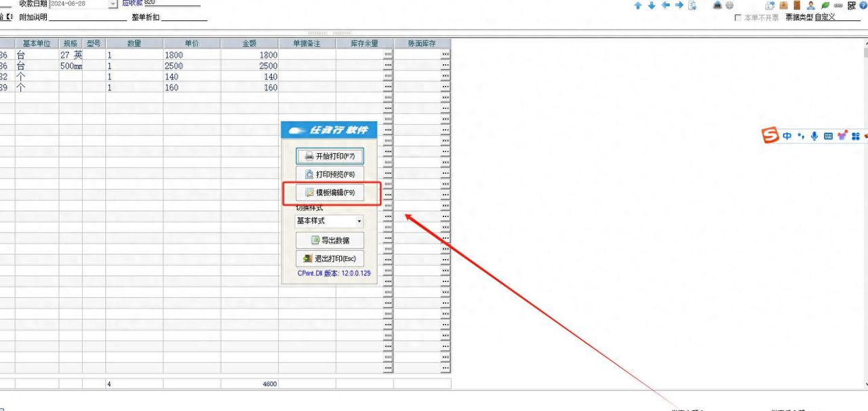Screen dimensions: 868x411
Task: Click the 金额 column header
Action: [x=250, y=43]
